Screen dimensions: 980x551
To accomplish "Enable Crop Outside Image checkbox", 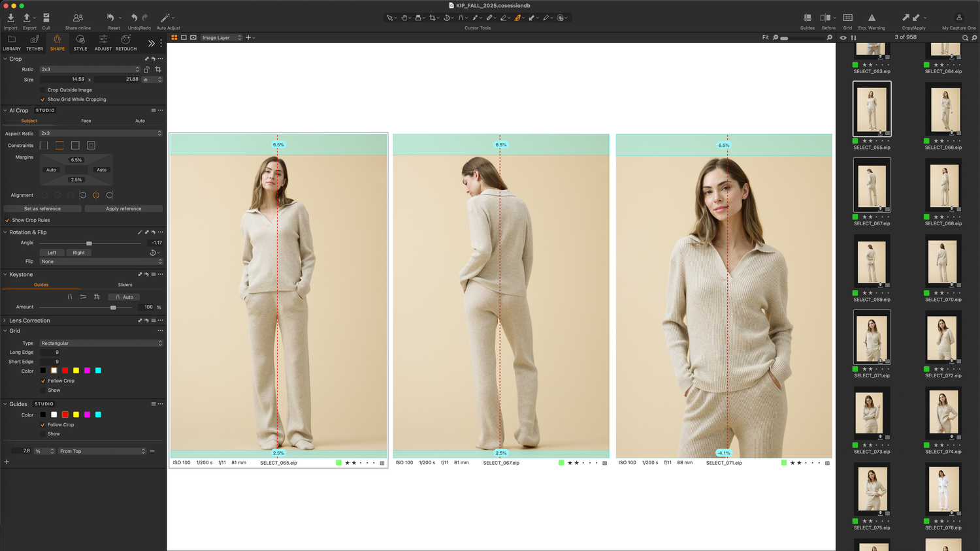I will pos(43,90).
